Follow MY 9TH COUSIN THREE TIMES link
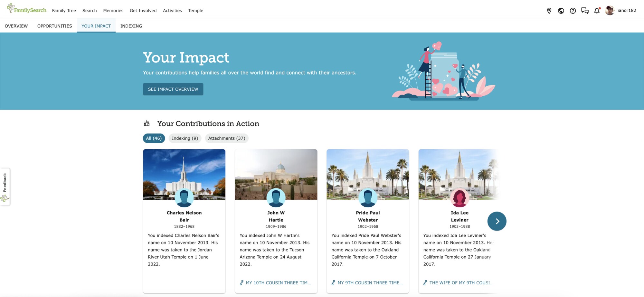644x297 pixels. coord(370,282)
